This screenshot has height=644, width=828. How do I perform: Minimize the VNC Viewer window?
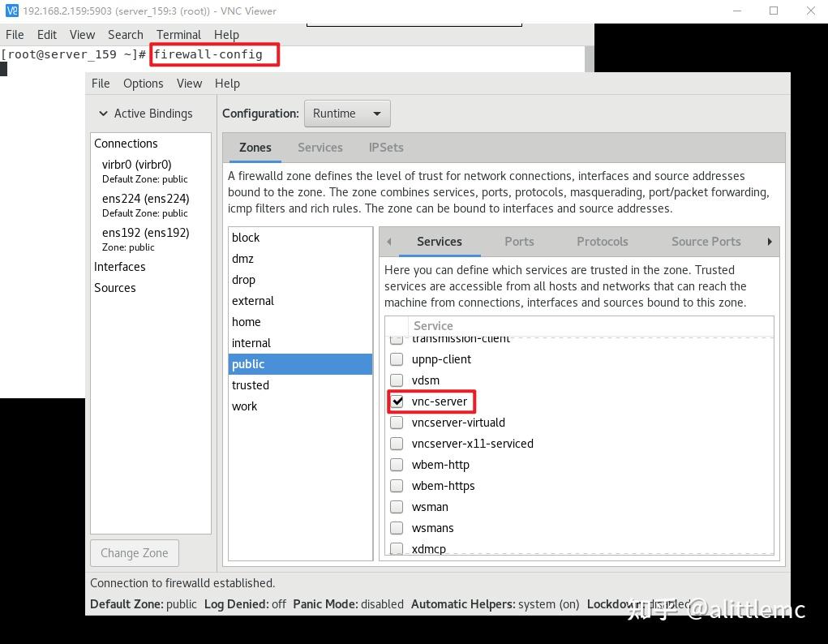coord(737,11)
